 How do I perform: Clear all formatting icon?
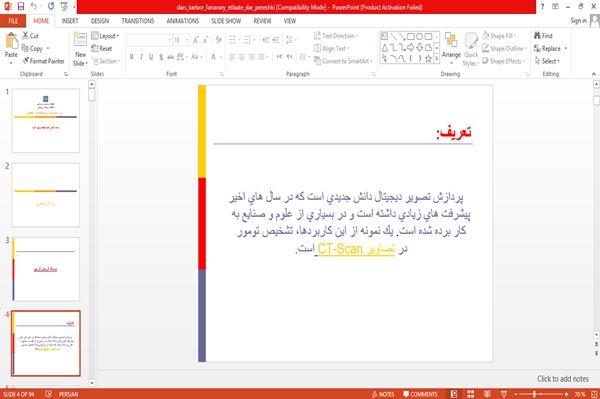[x=218, y=40]
